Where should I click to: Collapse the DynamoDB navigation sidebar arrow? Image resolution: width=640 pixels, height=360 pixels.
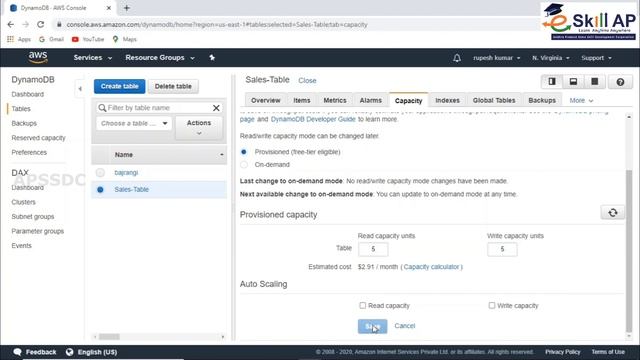tap(80, 89)
